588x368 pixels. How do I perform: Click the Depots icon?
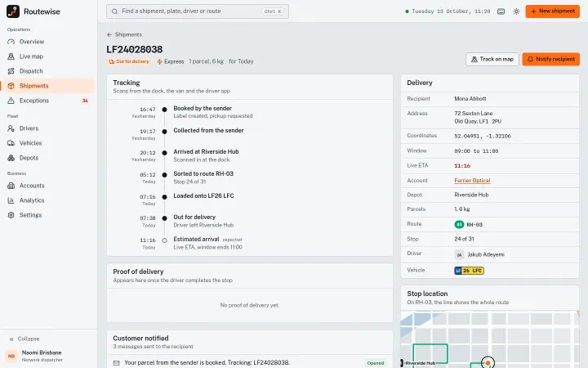point(11,158)
